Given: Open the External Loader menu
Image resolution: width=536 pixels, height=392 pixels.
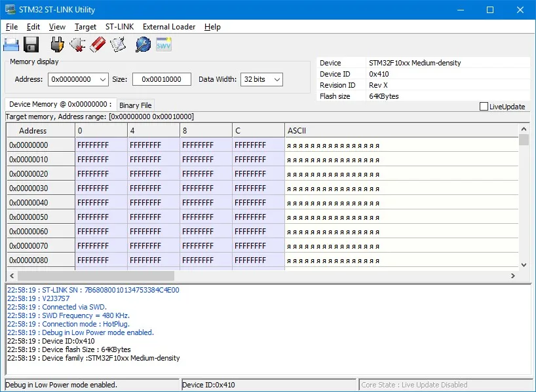Looking at the screenshot, I should pyautogui.click(x=169, y=27).
